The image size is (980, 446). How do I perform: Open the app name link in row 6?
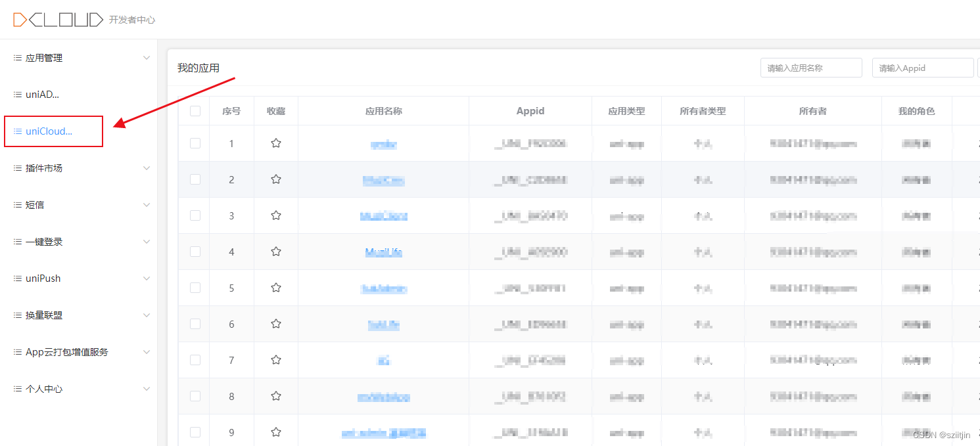click(x=384, y=324)
